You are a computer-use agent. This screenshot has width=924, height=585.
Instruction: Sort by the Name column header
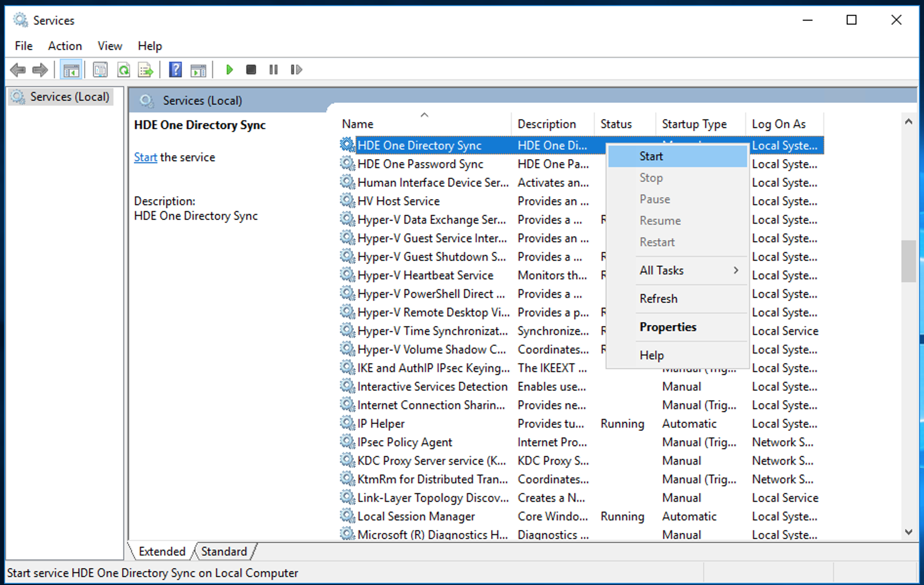[424, 124]
